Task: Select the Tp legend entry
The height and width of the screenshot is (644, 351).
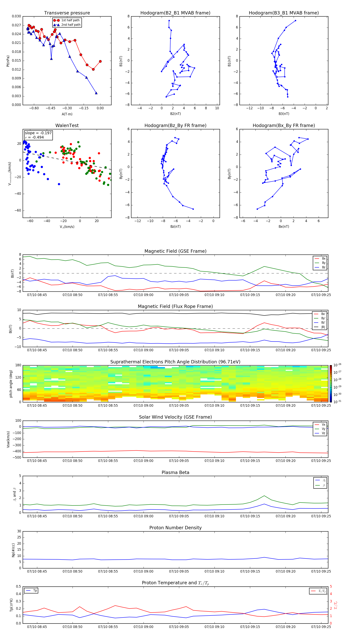Action: point(31,591)
